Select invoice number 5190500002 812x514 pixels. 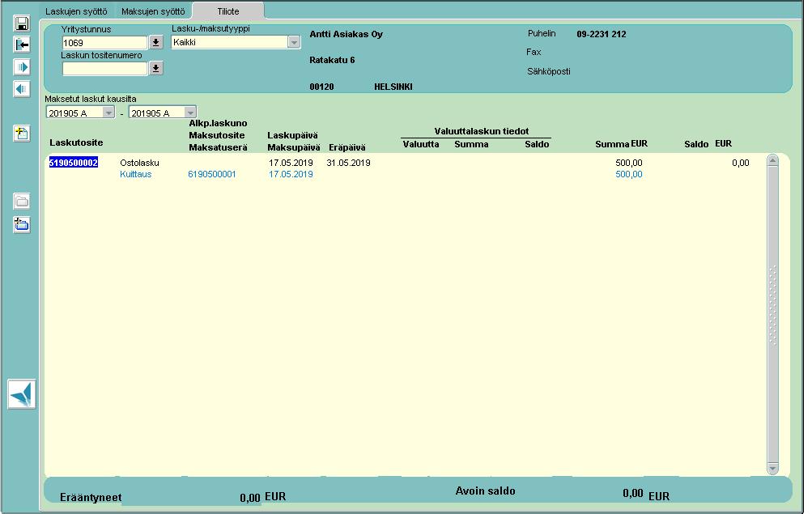[74, 163]
